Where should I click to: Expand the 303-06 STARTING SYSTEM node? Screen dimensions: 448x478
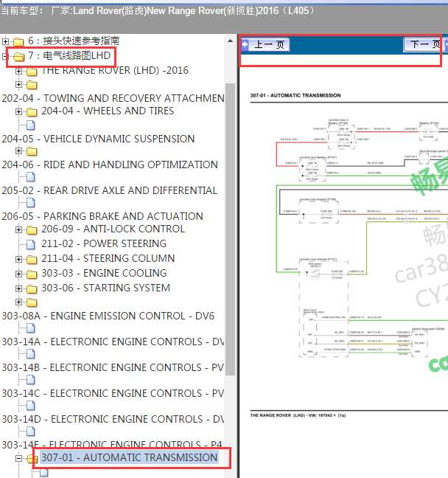18,288
